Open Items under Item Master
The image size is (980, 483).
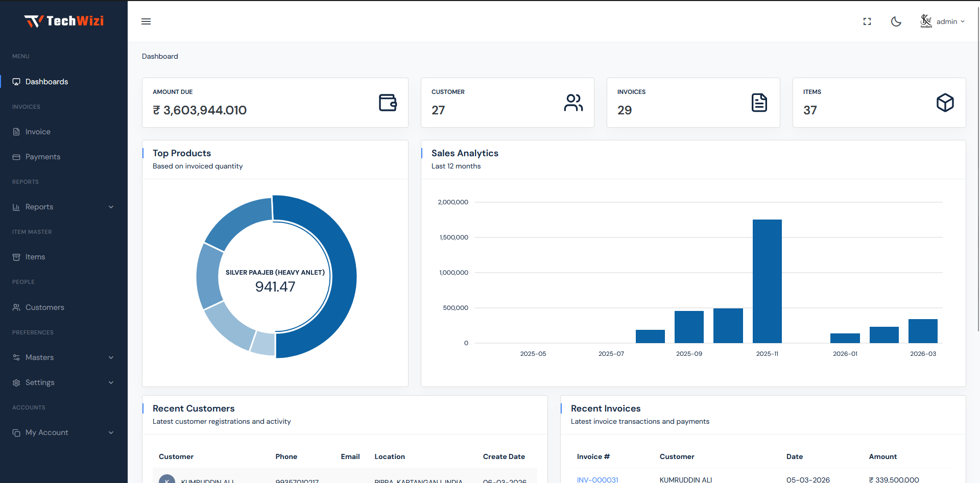click(x=35, y=257)
